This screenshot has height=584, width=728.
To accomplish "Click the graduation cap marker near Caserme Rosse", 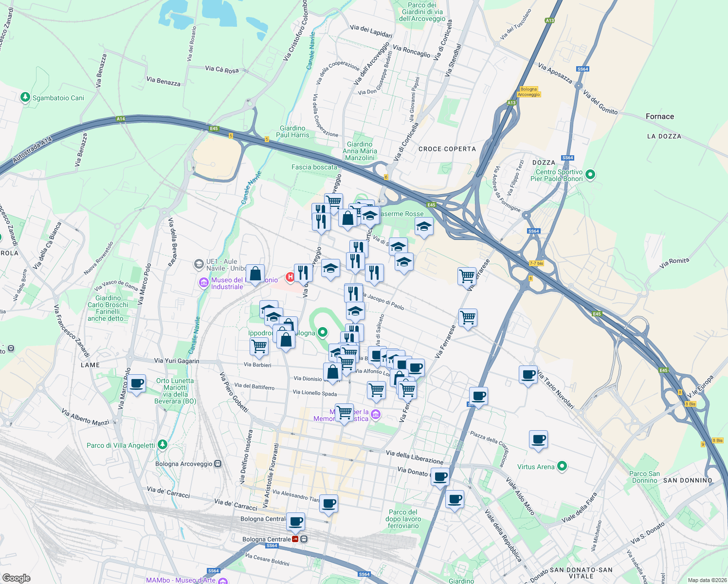I will tap(424, 225).
